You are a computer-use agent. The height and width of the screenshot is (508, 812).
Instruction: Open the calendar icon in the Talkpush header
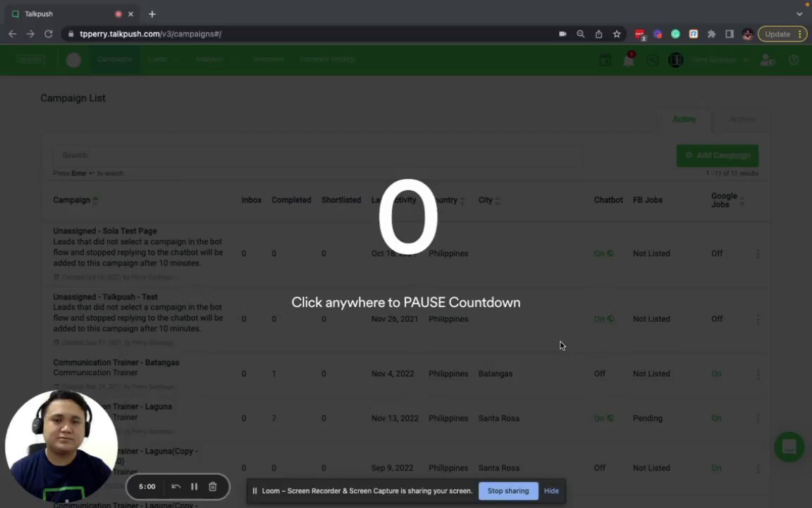point(605,60)
